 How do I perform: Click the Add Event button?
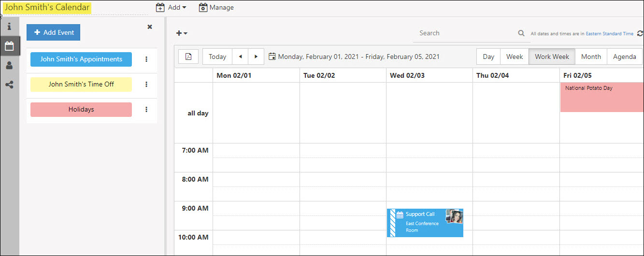tap(53, 32)
